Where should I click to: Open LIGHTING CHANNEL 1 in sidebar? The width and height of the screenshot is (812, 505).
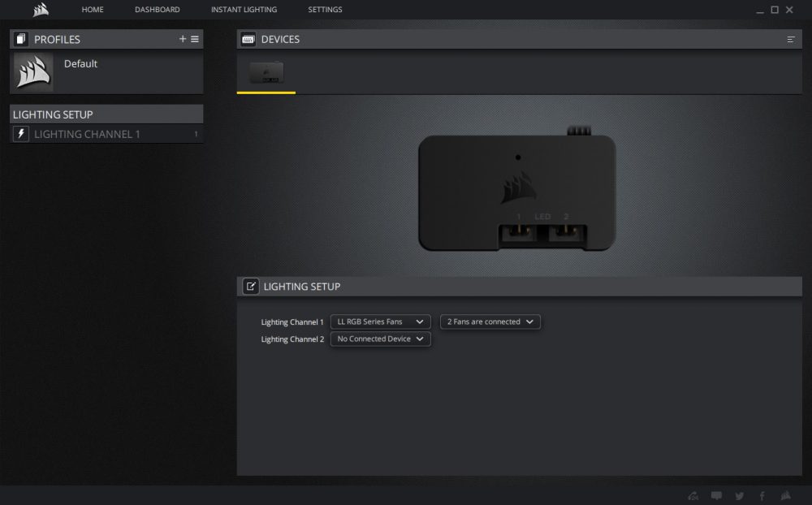coord(106,134)
